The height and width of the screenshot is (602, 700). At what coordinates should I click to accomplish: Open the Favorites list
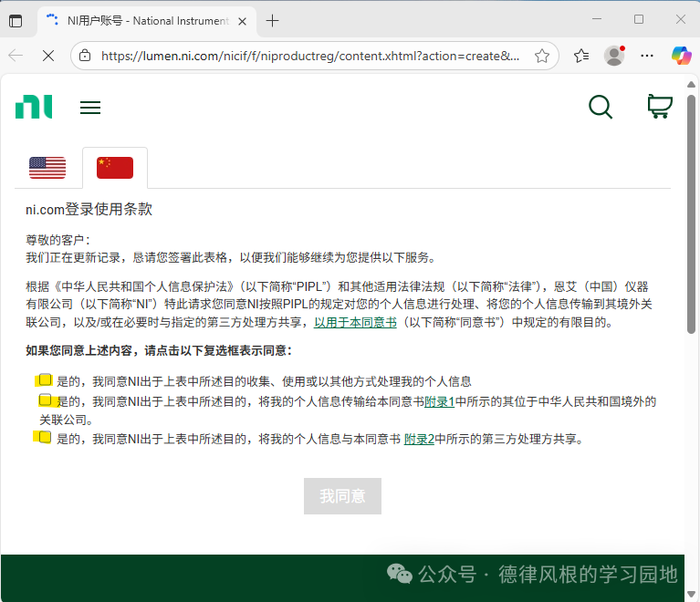coord(581,56)
